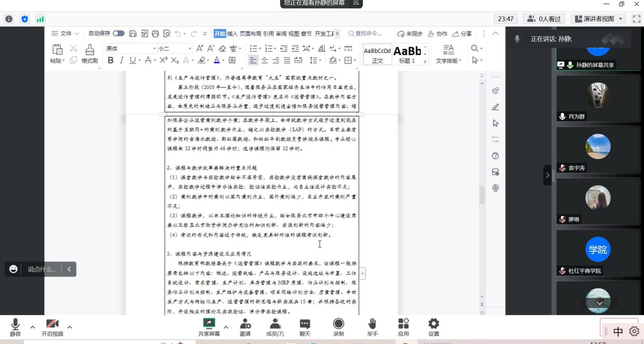The width and height of the screenshot is (644, 344).
Task: Click the Italic formatting icon
Action: (x=122, y=60)
